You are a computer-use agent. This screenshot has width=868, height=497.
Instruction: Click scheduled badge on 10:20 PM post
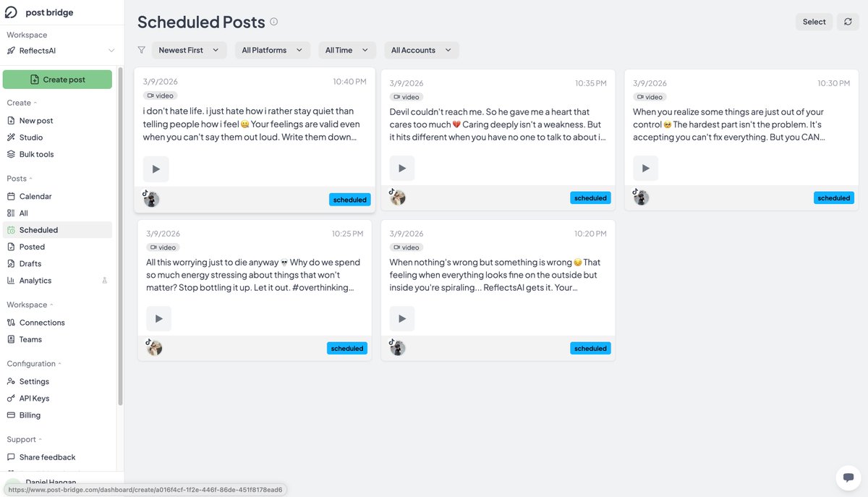(x=590, y=348)
